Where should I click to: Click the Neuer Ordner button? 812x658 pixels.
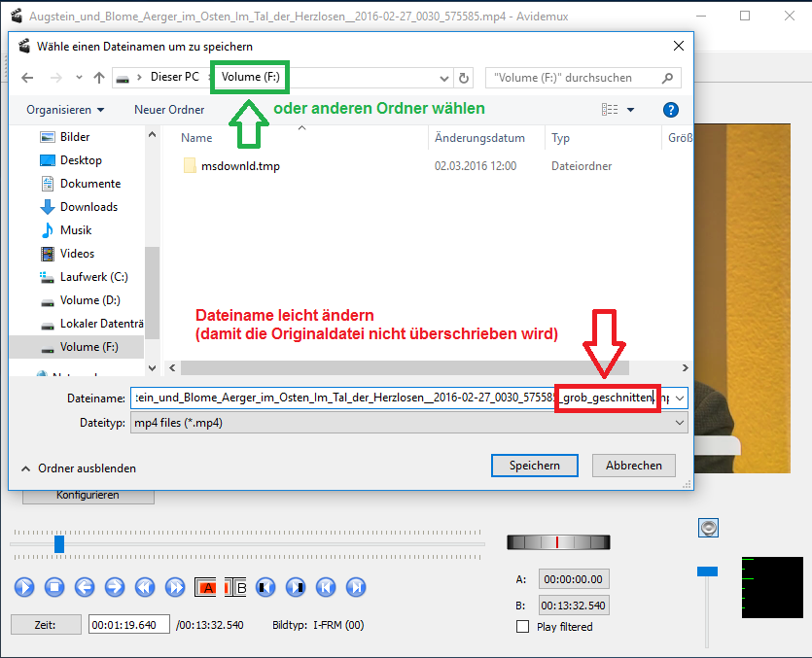tap(169, 110)
